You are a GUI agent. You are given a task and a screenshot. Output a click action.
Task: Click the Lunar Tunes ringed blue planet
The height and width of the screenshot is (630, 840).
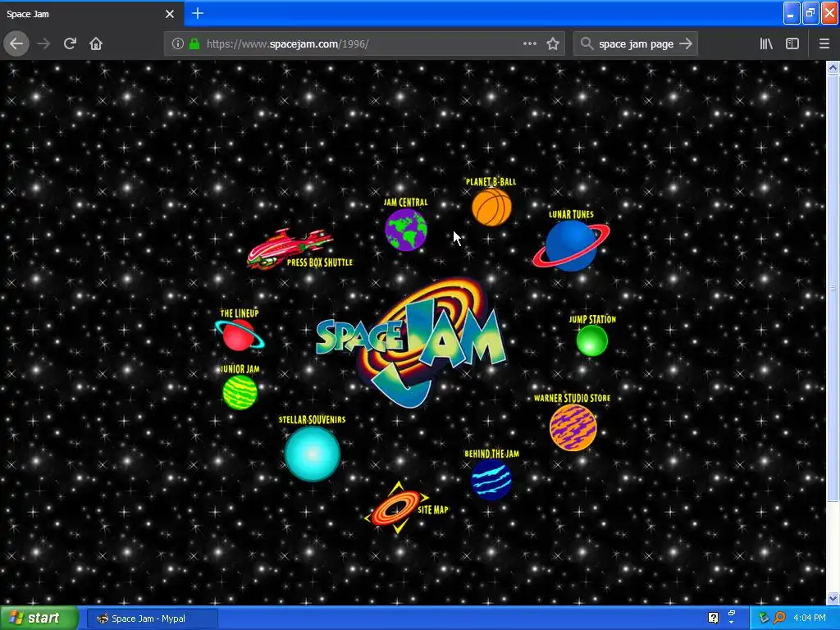pyautogui.click(x=571, y=246)
